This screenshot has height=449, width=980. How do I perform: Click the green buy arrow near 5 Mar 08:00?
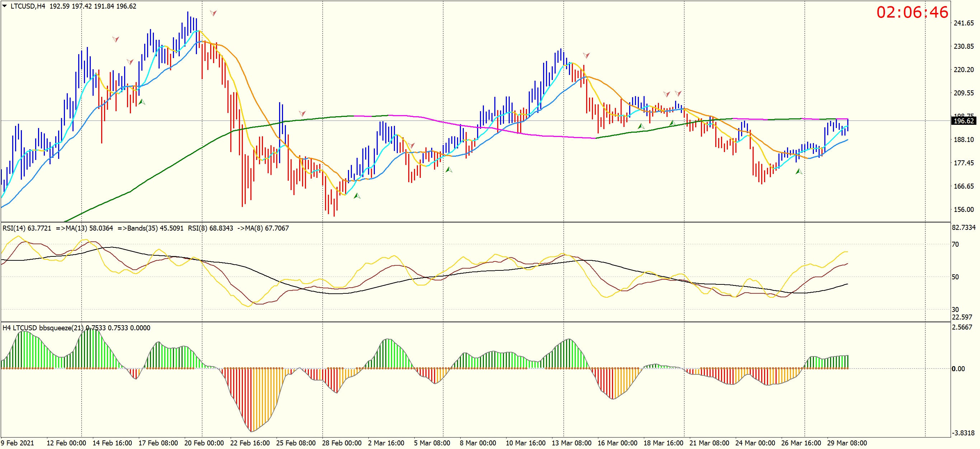449,170
